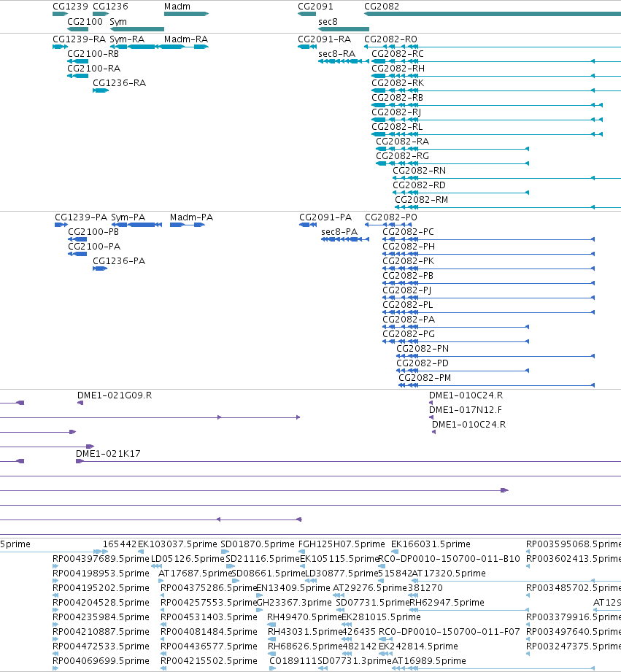Click EST label EK103037.5prime

pyautogui.click(x=177, y=544)
